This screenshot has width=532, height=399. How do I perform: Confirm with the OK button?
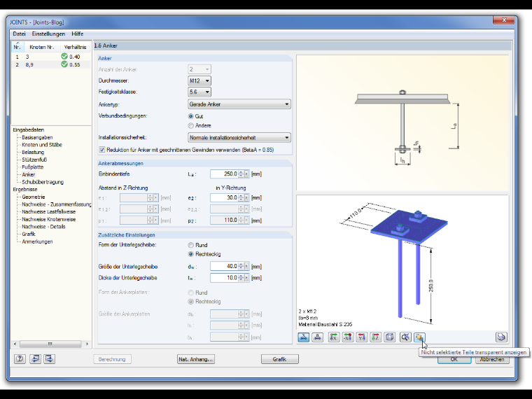(454, 359)
